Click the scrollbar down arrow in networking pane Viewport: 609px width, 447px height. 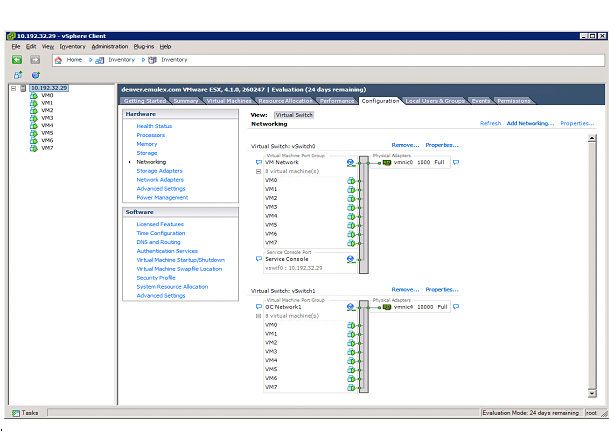click(x=592, y=393)
